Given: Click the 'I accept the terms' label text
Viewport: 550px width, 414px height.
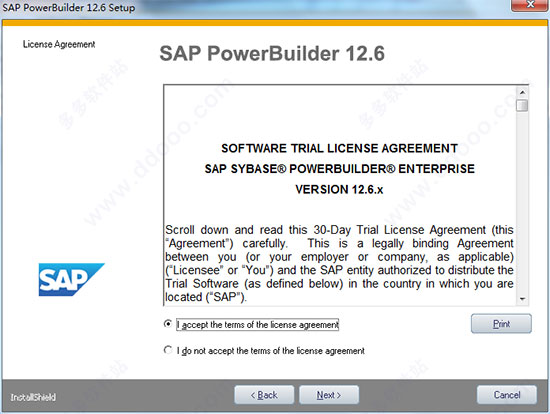Looking at the screenshot, I should click(x=258, y=325).
